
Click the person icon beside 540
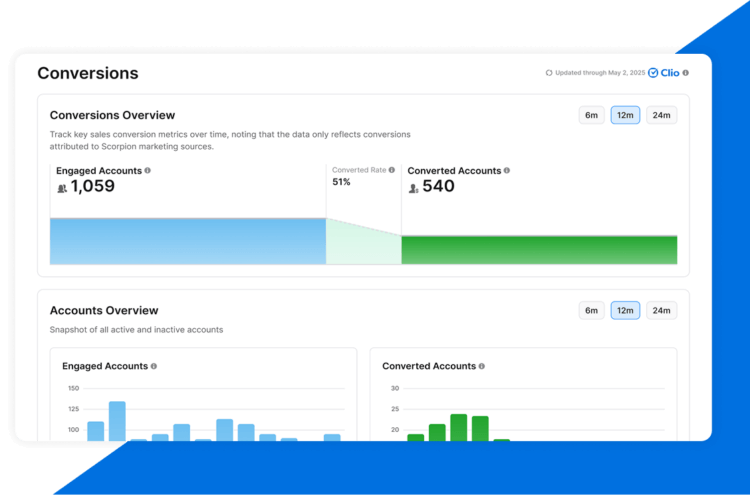[414, 187]
